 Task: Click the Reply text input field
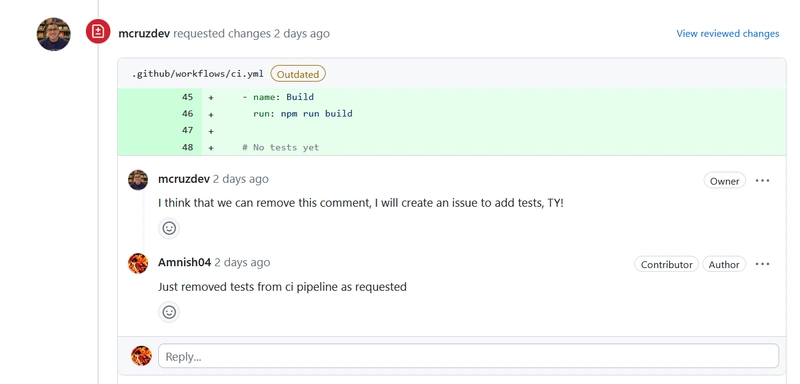468,356
